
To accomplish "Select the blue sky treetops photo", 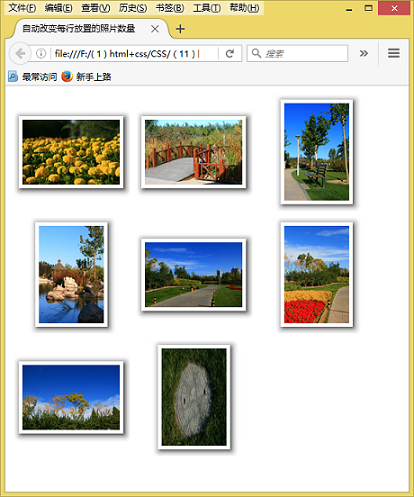I will 71,397.
